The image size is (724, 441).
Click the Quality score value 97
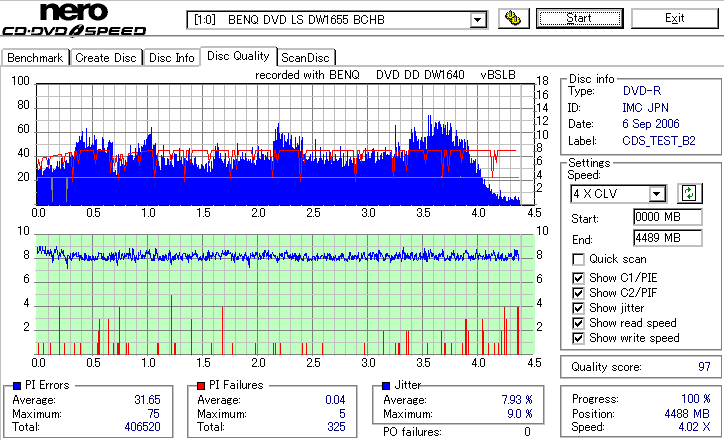pos(704,367)
